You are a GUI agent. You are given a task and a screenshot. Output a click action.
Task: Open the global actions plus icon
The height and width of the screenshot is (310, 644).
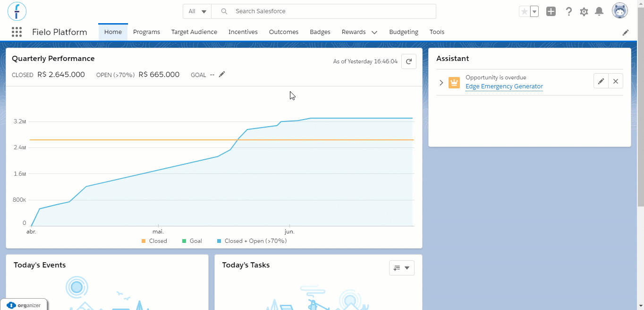[x=551, y=11]
